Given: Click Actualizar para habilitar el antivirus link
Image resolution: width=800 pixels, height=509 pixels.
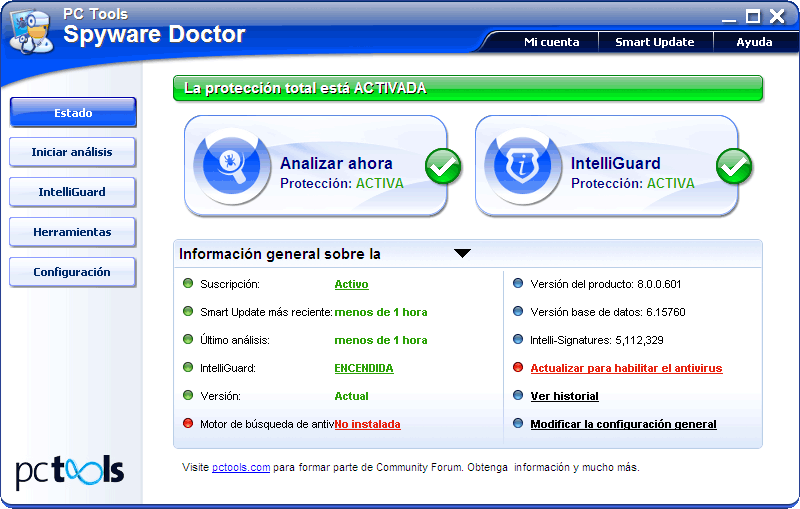Looking at the screenshot, I should (x=626, y=368).
